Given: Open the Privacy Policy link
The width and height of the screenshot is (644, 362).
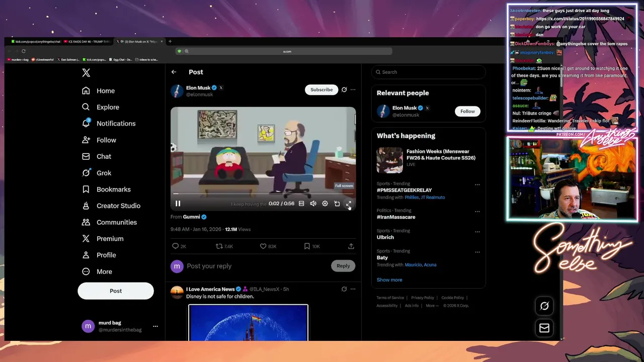Looking at the screenshot, I should point(423,298).
